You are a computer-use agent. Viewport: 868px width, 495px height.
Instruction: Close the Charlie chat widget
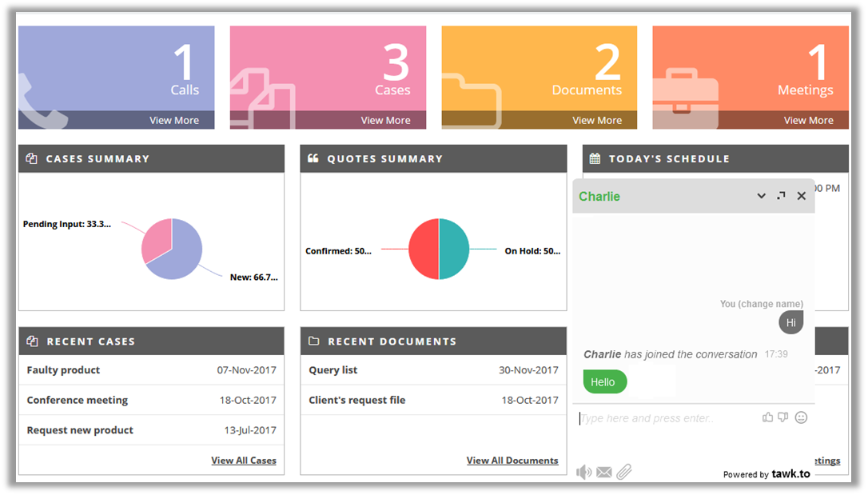click(x=801, y=196)
